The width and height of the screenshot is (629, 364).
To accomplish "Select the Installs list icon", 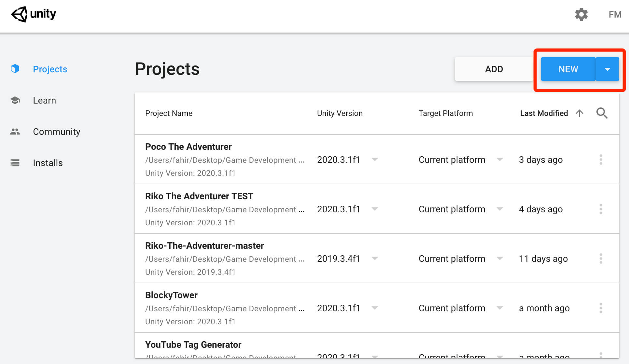I will 15,163.
